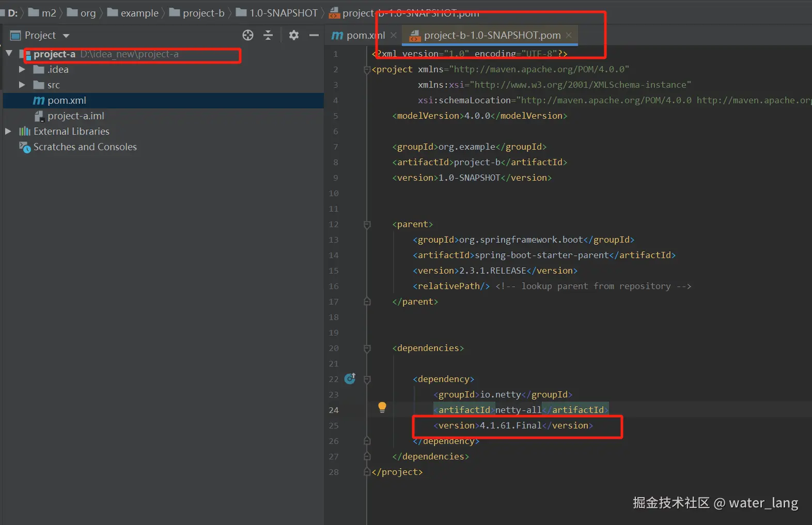This screenshot has height=525, width=812.
Task: Fold the parent block on line 12
Action: coord(367,225)
